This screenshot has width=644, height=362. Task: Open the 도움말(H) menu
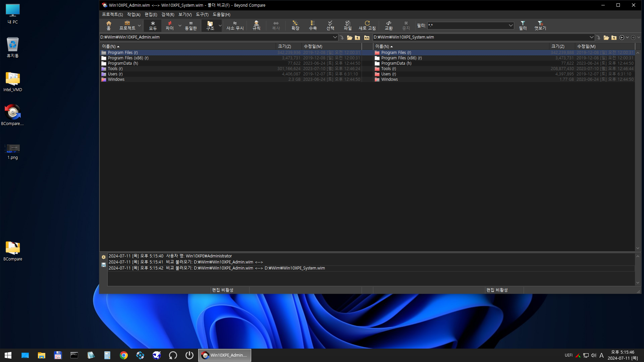pos(221,15)
